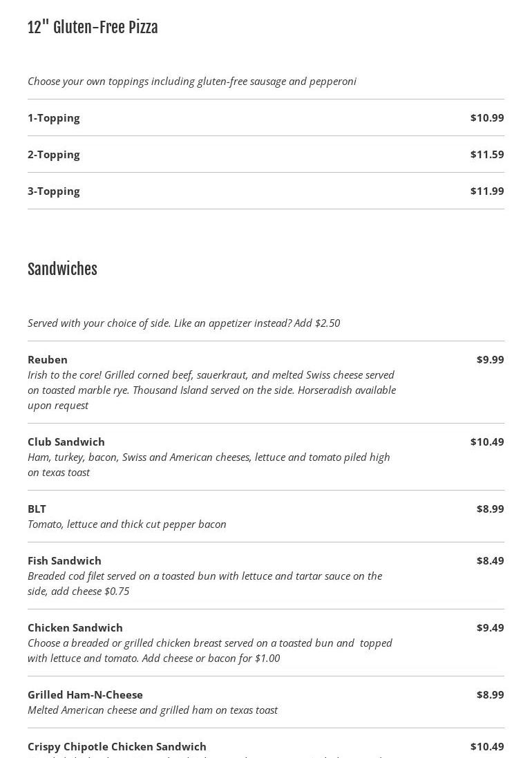The height and width of the screenshot is (758, 532).
Task: Click the Sandwiches section heading
Action: point(62,269)
